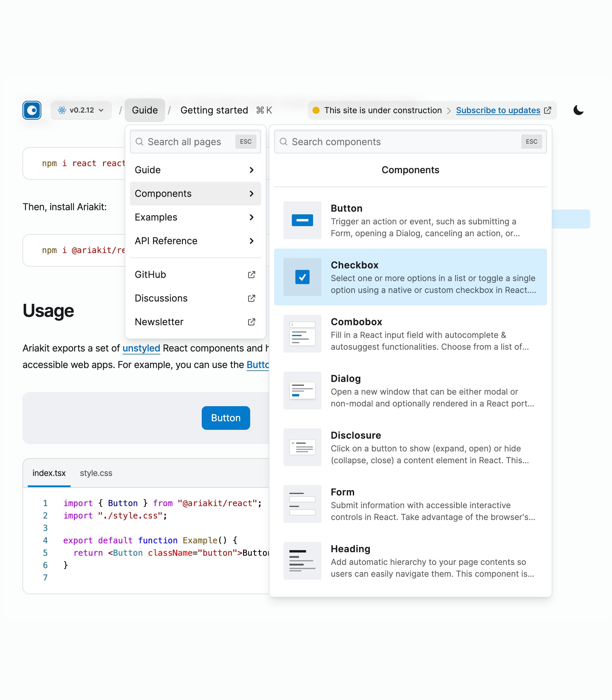612x700 pixels.
Task: Click search magnifier icon in Search all pages
Action: pyautogui.click(x=139, y=142)
